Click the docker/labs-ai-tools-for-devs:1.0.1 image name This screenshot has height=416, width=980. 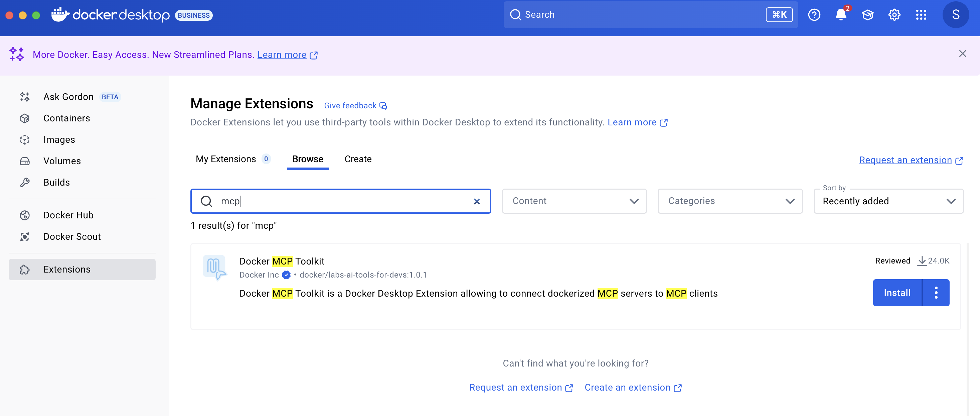(363, 275)
